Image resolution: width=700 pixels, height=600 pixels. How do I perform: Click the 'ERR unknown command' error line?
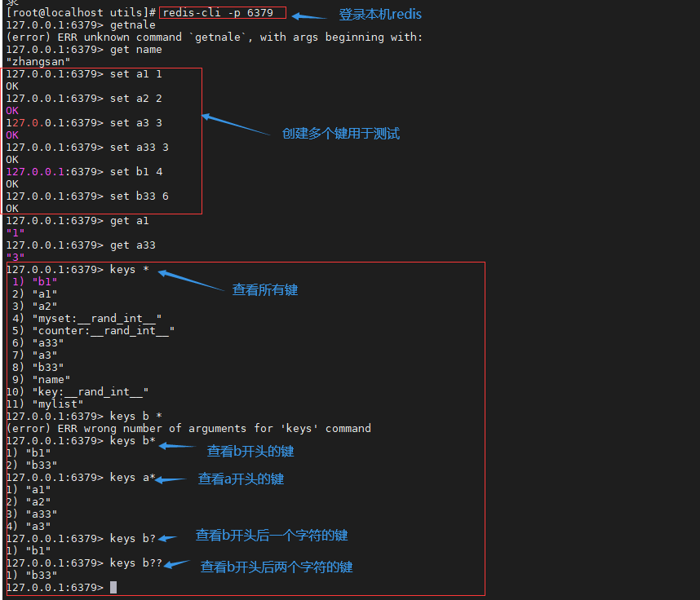(x=215, y=37)
